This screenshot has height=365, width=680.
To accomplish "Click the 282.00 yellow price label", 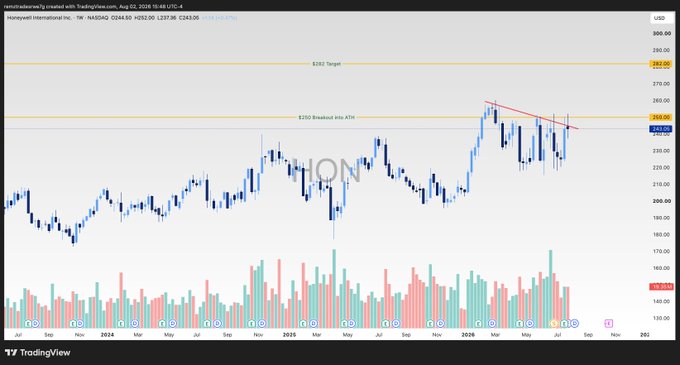I will [661, 64].
